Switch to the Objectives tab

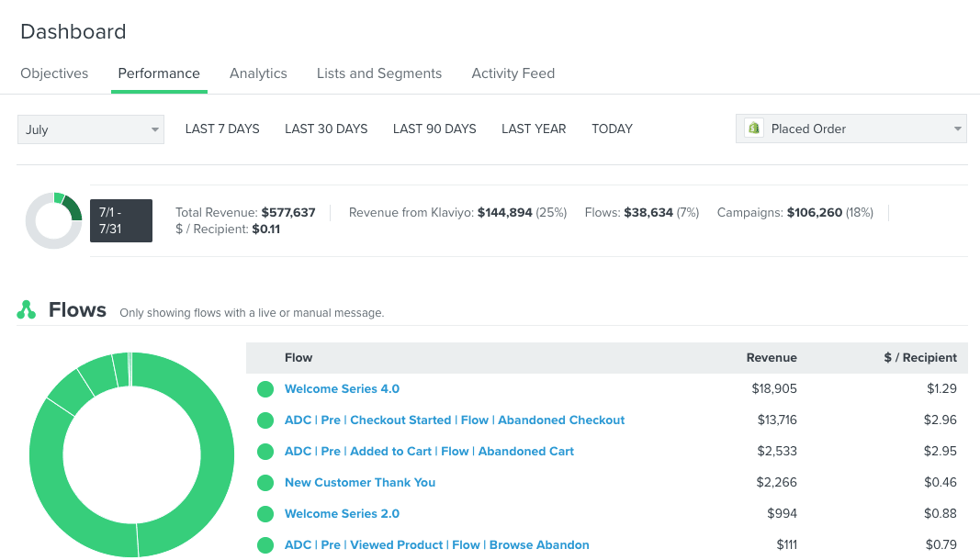(x=54, y=73)
